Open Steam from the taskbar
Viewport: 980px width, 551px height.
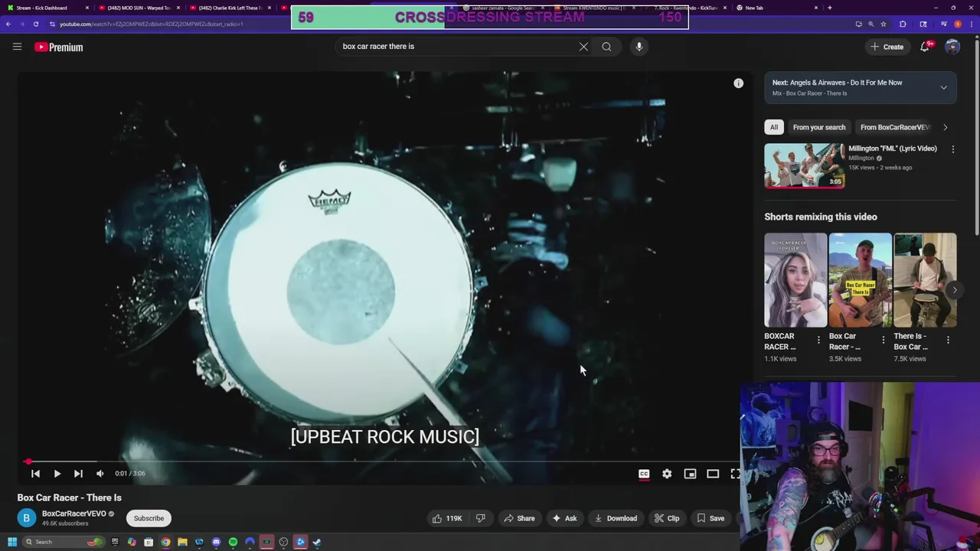coord(317,542)
